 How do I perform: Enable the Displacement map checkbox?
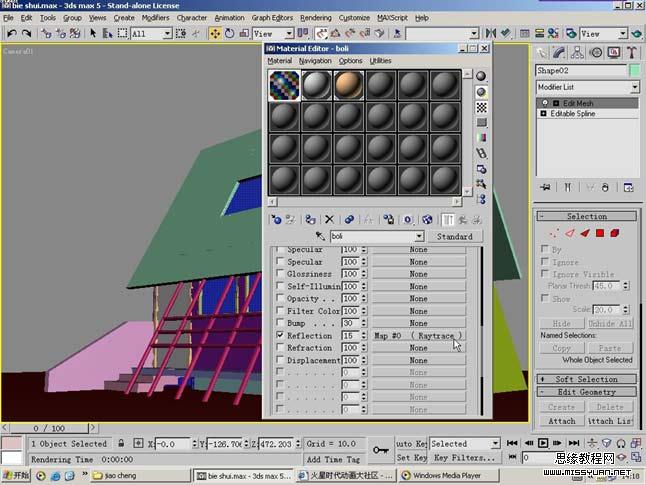coord(280,360)
